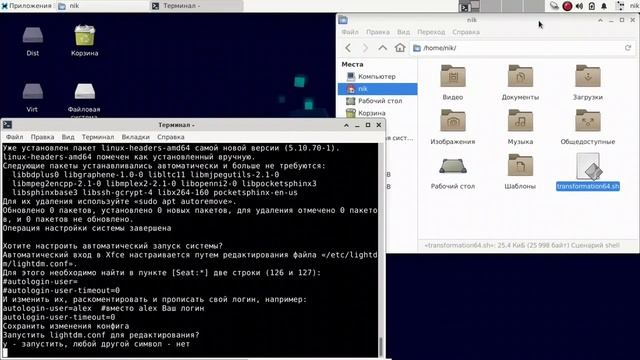Open the terminal Вкладки menu
Image resolution: width=640 pixels, height=360 pixels.
tap(136, 137)
